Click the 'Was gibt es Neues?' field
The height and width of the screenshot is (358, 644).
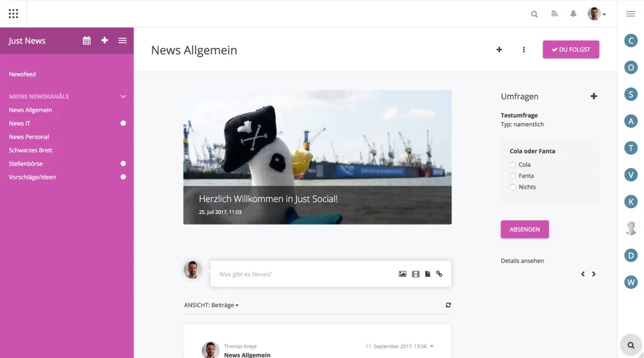302,274
